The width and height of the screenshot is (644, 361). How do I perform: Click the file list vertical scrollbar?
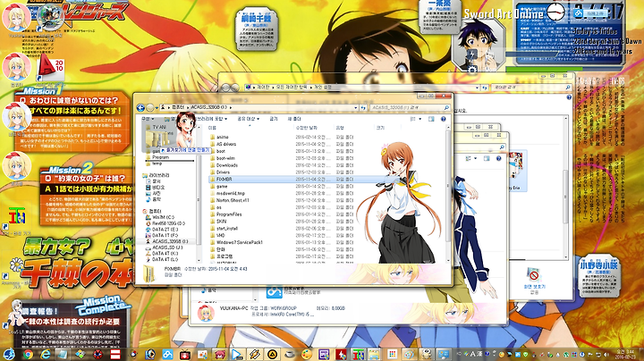pos(448,193)
